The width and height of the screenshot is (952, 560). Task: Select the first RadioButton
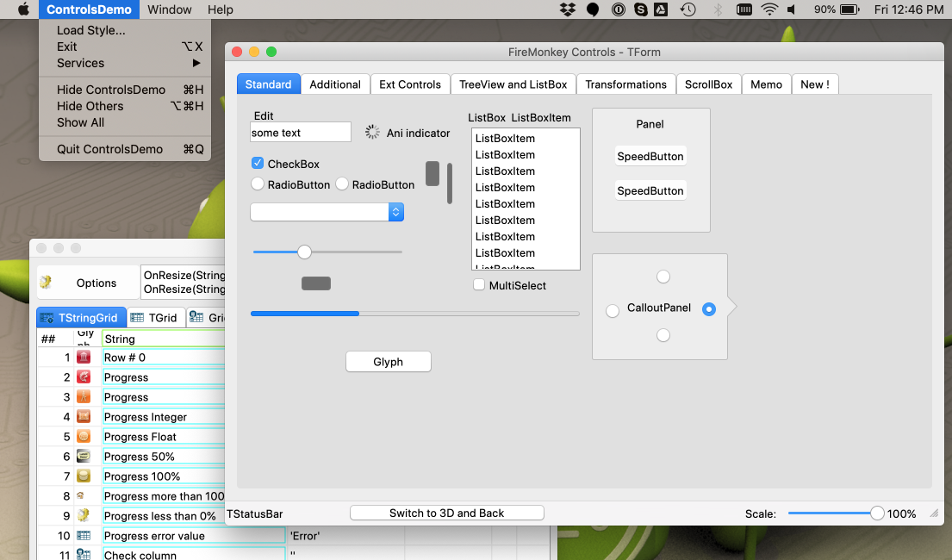click(258, 184)
